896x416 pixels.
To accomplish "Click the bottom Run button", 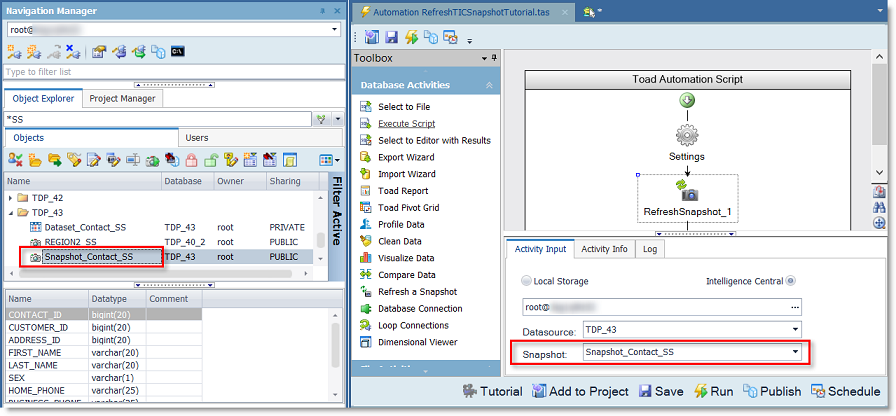I will 714,391.
